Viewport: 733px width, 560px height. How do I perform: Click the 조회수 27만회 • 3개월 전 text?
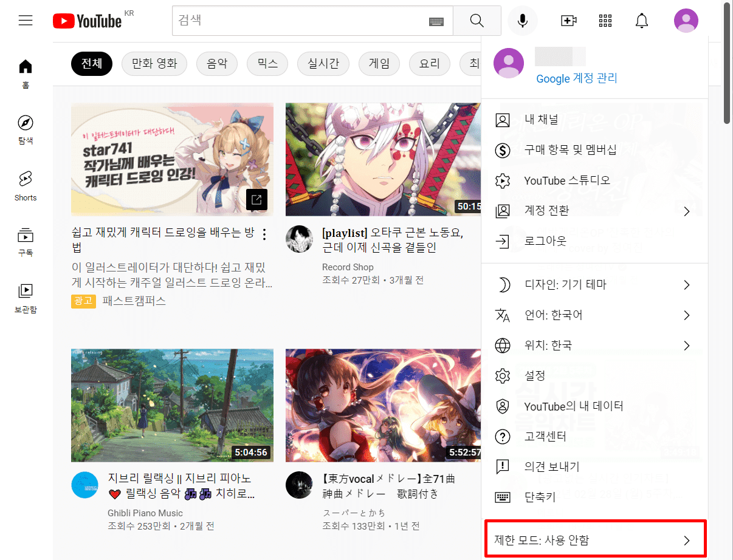click(373, 281)
